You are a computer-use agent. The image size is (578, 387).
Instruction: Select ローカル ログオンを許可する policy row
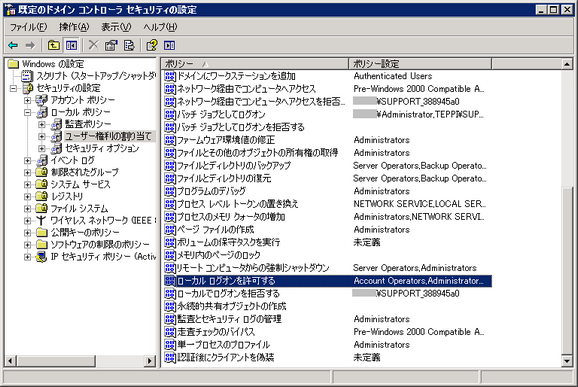pos(327,281)
